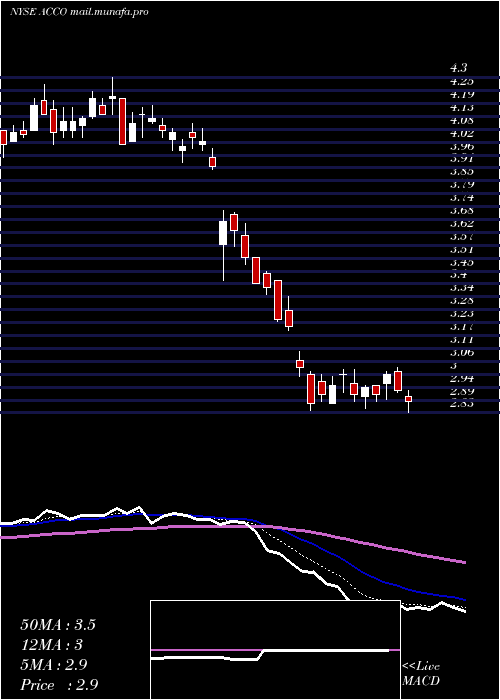
Task: Click the 4.13 price axis label
Action: 462,108
